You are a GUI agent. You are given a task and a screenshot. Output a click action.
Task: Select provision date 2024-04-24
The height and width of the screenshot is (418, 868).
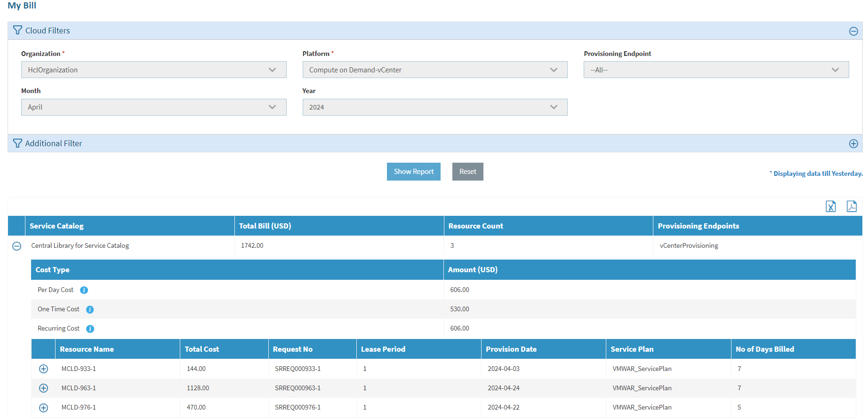coord(504,388)
